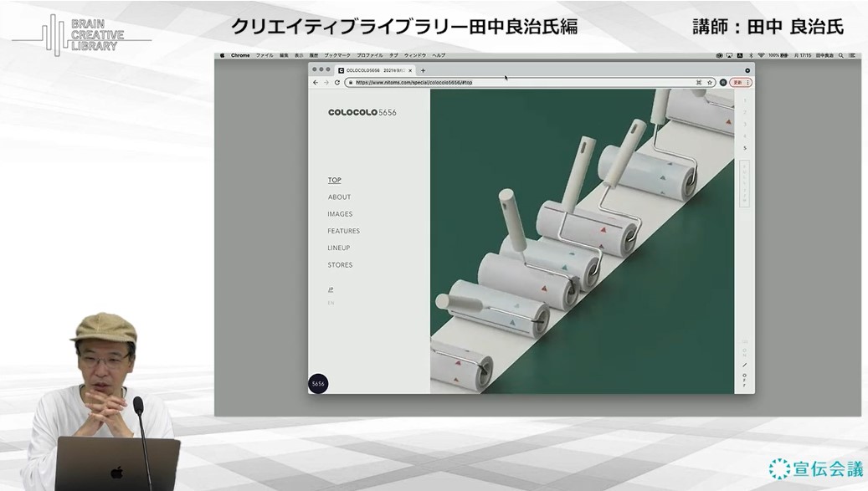Open the FEATURES navigation link
868x491 pixels.
[343, 231]
